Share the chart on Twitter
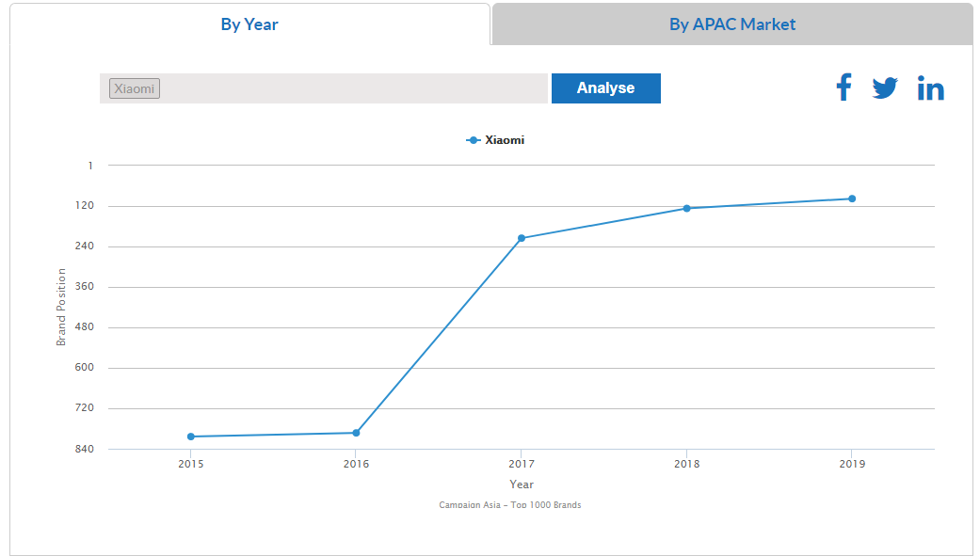 [885, 88]
